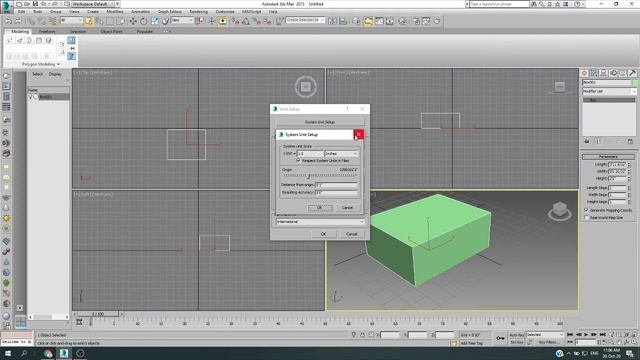Open the Workspace Default dropdown

[96, 4]
